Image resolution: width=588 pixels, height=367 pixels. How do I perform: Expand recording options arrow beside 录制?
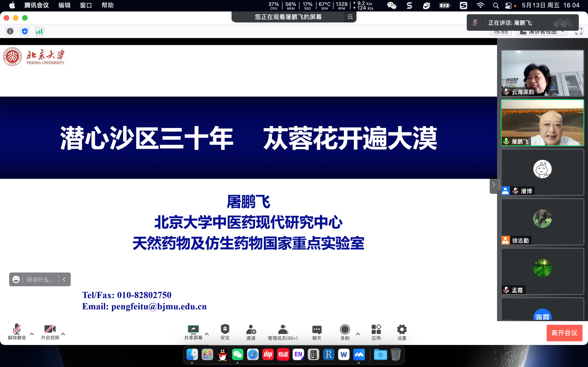[x=358, y=334]
